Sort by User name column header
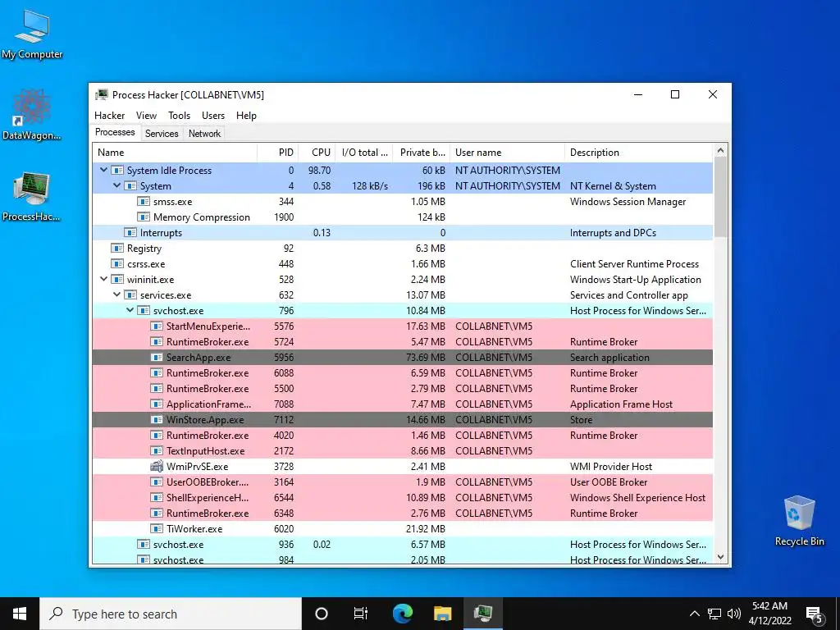Screen dimensions: 840x630 coord(507,152)
